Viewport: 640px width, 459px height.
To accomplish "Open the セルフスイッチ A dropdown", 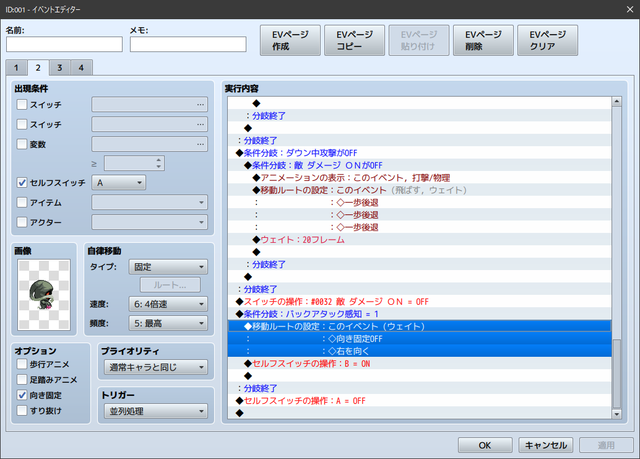I will tap(119, 182).
